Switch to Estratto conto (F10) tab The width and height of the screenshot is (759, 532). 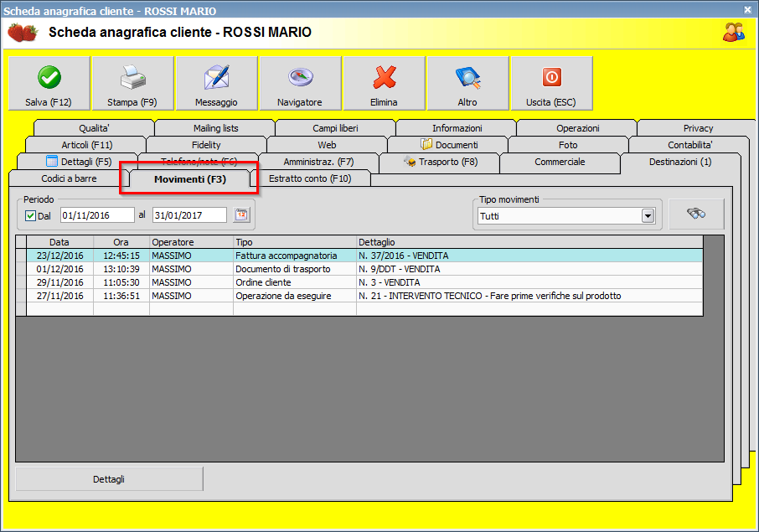(x=310, y=178)
